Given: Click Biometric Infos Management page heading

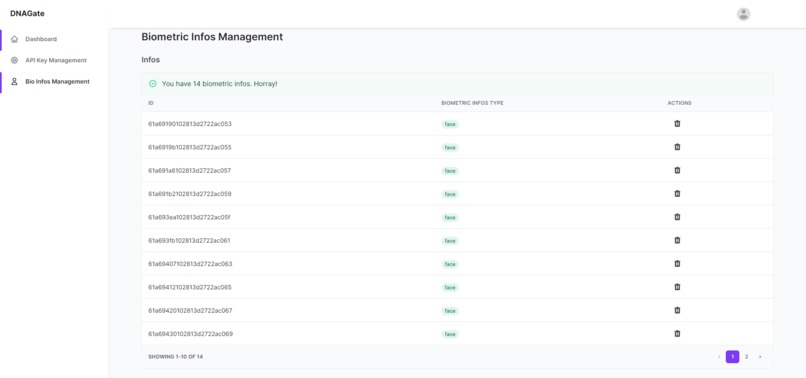Looking at the screenshot, I should point(212,37).
